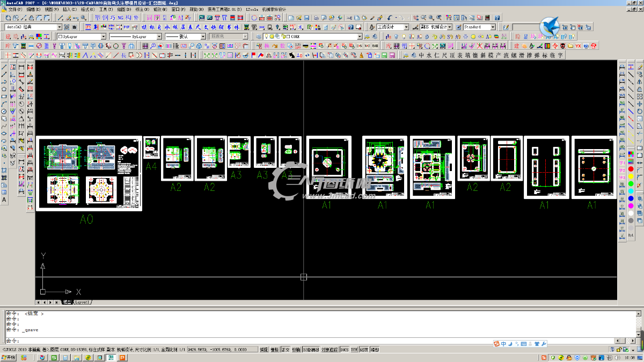The width and height of the screenshot is (644, 362).
Task: Toggle 线宽 lineweight display in status bar
Action: click(x=364, y=349)
